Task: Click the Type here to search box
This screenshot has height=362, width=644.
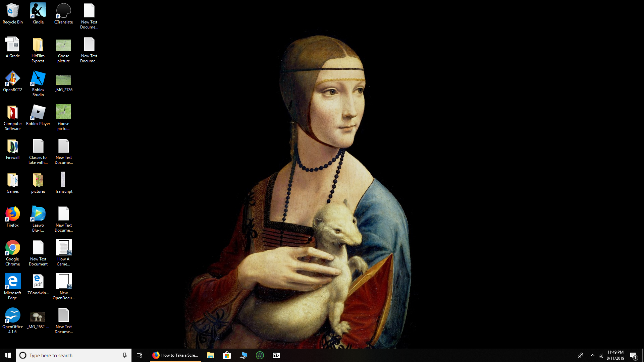Action: [74, 355]
